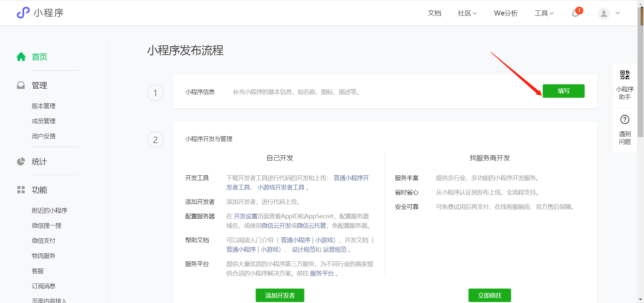Image resolution: width=644 pixels, height=303 pixels.
Task: Open the 小游戏开发者工具 link
Action: [281, 187]
